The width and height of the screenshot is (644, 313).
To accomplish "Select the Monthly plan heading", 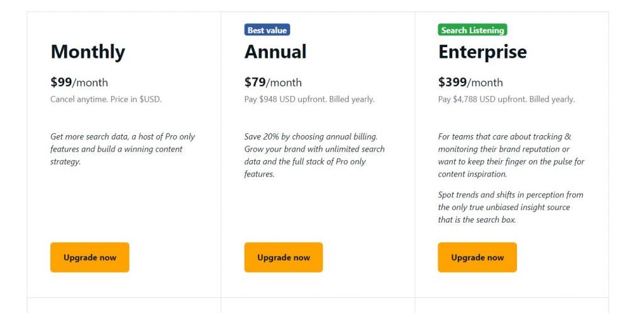I will (x=87, y=52).
